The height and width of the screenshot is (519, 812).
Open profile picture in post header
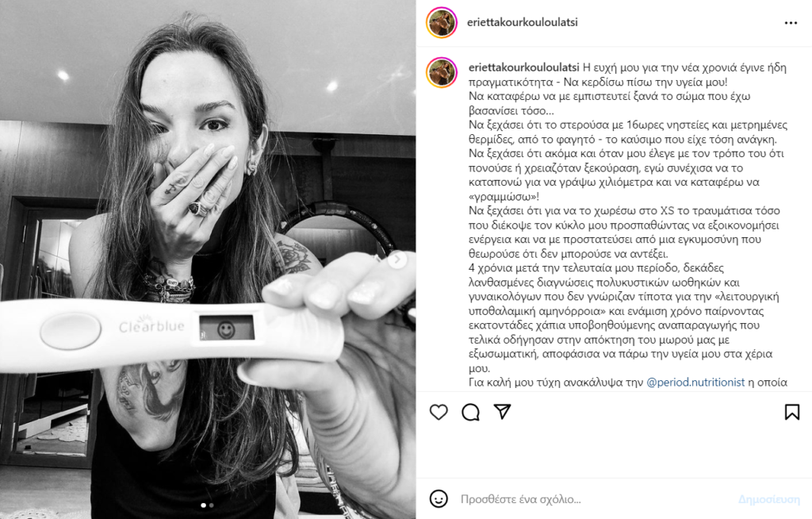(x=441, y=23)
